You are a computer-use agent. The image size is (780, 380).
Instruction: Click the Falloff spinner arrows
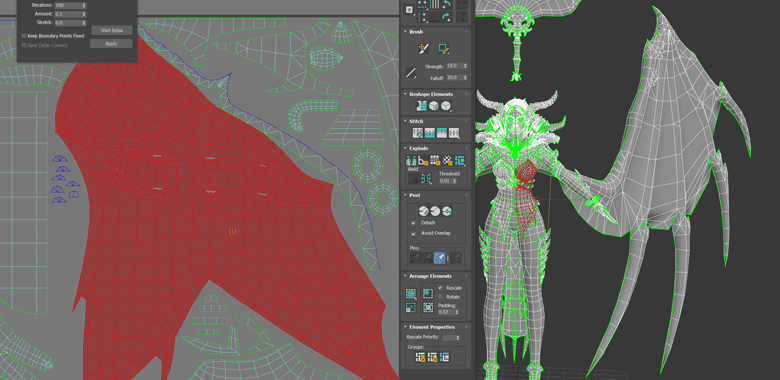click(x=465, y=78)
